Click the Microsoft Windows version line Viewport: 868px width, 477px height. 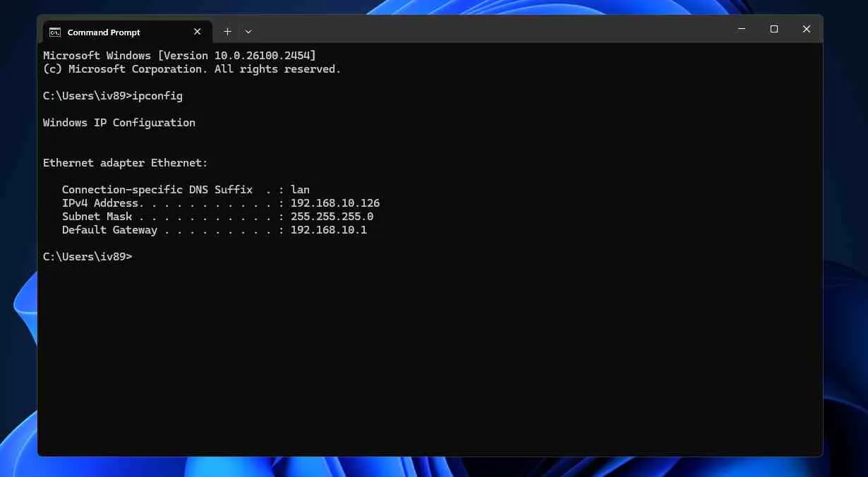(x=179, y=56)
